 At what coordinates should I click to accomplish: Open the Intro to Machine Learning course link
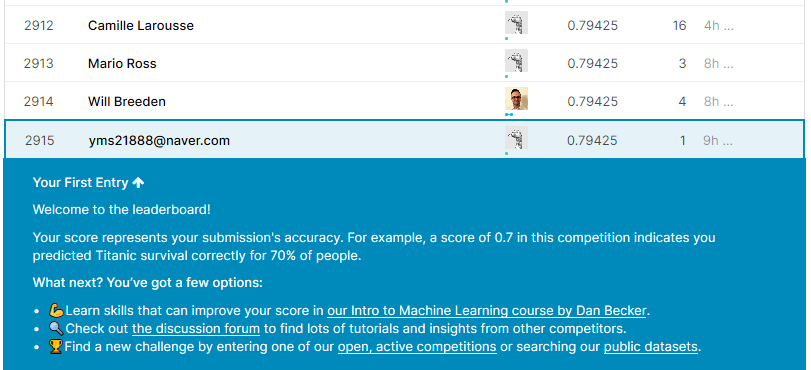[487, 311]
